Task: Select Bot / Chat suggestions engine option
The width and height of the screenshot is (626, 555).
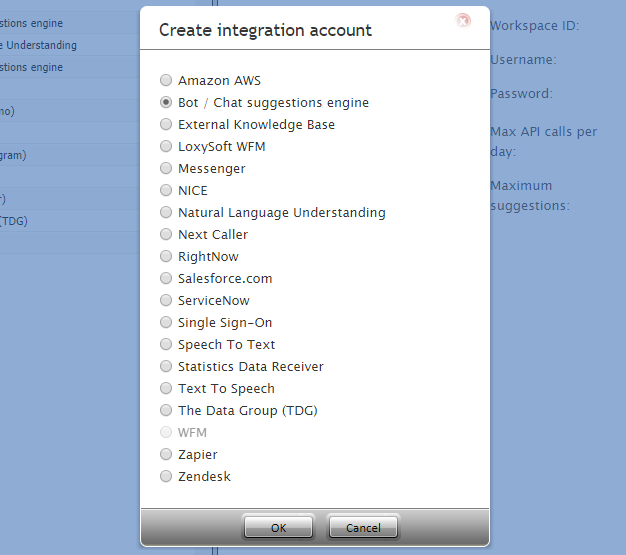Action: (166, 102)
